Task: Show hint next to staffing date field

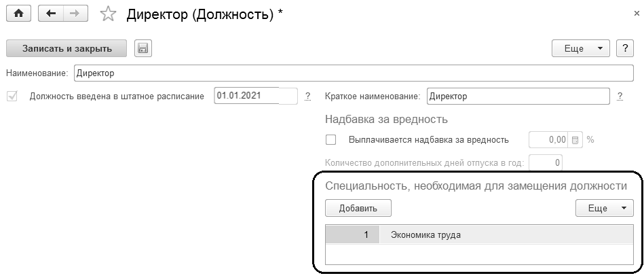Action: (x=307, y=97)
